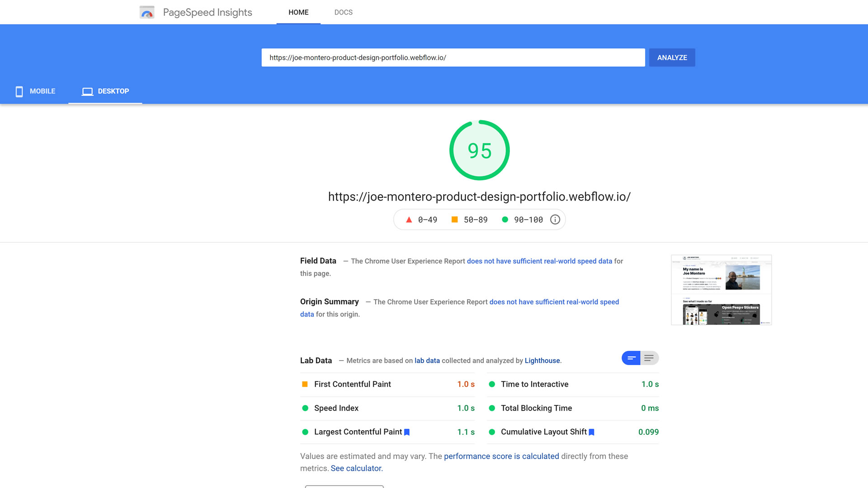Viewport: 868px width, 488px height.
Task: Click the page screenshot thumbnail
Action: pos(722,290)
